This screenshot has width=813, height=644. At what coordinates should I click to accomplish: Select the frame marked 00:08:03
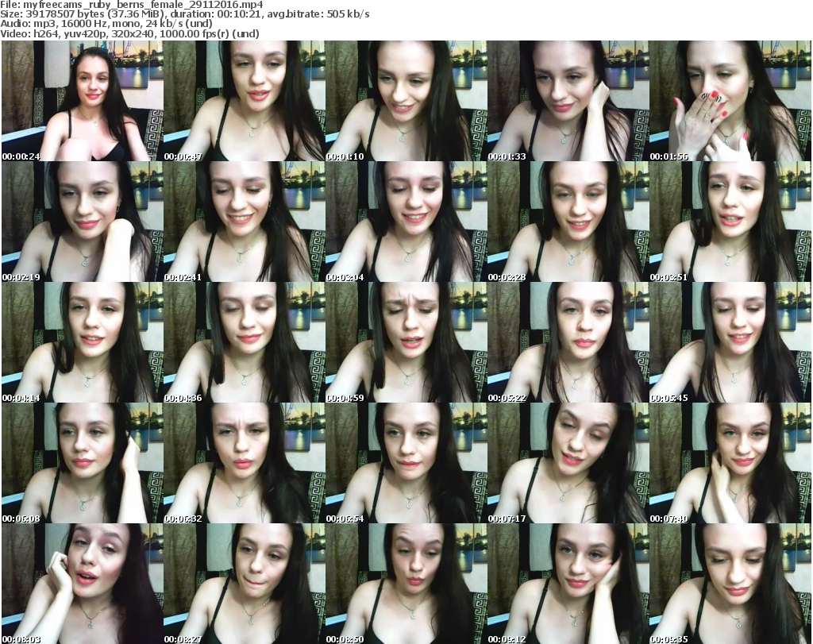[x=82, y=584]
